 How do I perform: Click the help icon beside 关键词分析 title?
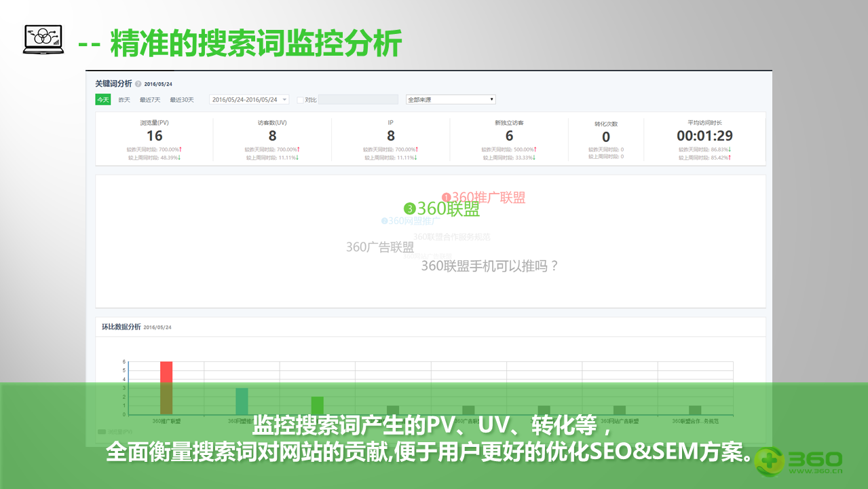tap(138, 84)
